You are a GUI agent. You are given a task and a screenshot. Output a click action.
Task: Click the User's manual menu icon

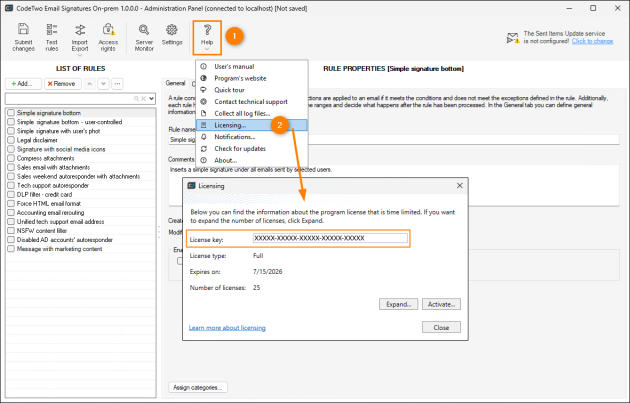click(x=204, y=66)
